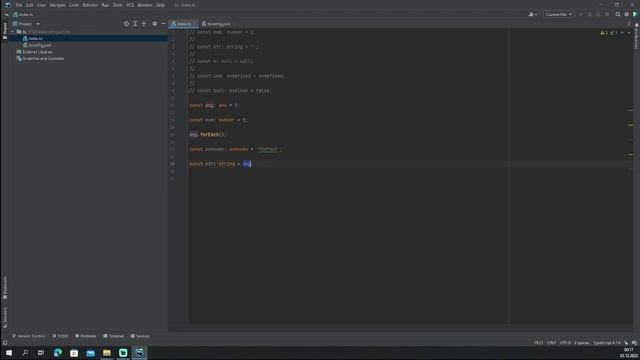The image size is (640, 360).
Task: Click the Select Opened File locate icon
Action: point(127,24)
